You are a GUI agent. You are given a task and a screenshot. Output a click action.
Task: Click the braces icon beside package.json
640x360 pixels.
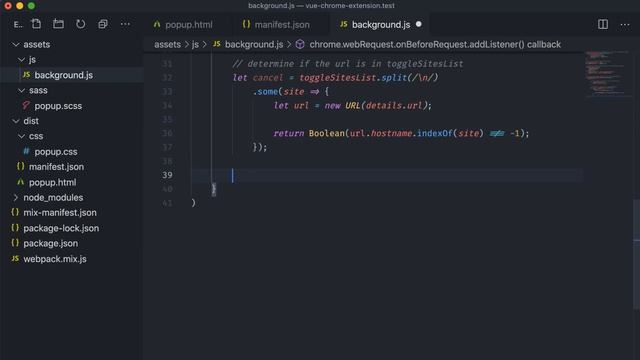click(15, 243)
